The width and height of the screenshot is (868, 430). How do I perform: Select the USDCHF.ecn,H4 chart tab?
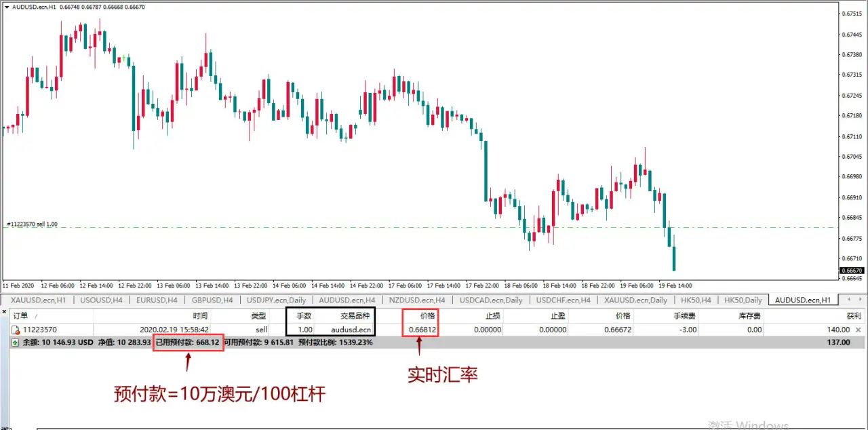tap(563, 300)
